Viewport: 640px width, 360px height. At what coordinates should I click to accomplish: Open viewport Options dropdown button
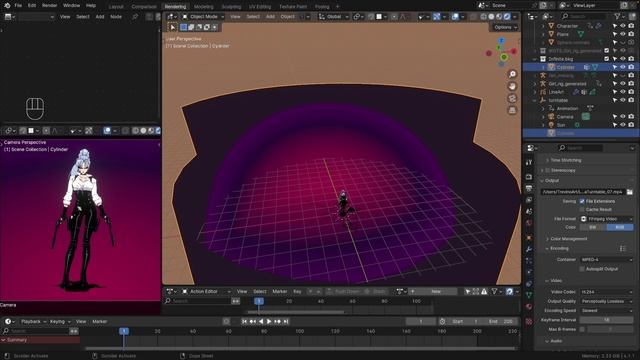tap(505, 27)
